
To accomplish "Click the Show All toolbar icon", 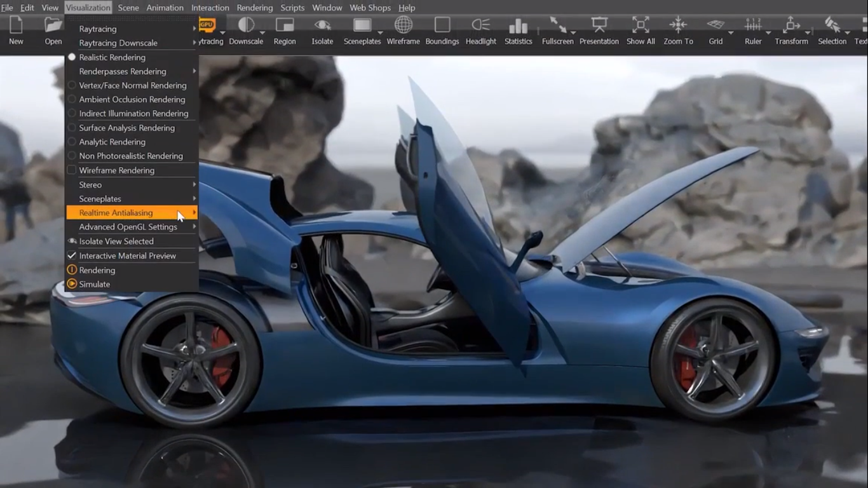I will click(x=641, y=25).
